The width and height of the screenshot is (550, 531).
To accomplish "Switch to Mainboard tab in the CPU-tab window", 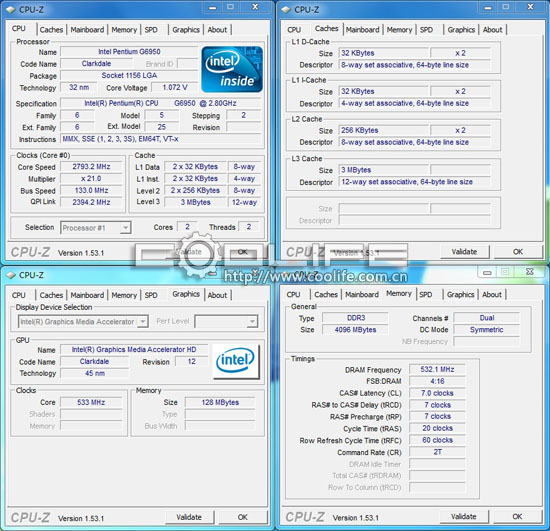I will click(x=87, y=30).
